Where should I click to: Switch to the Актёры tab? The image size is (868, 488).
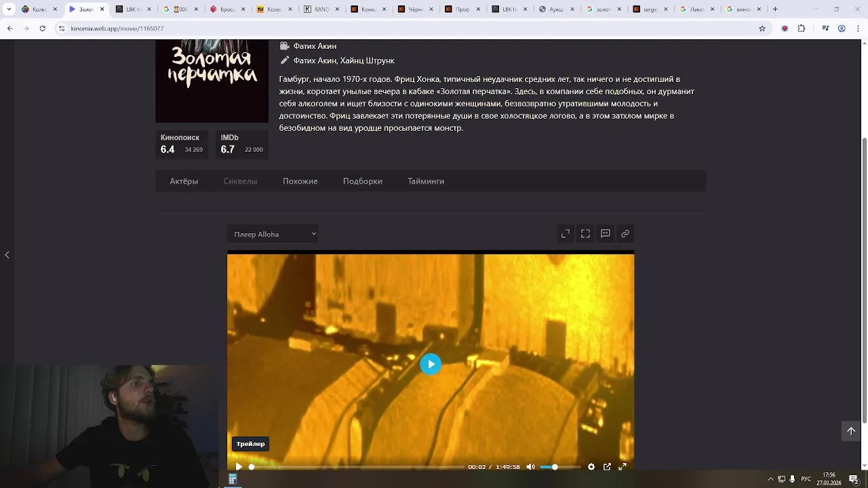click(x=184, y=181)
